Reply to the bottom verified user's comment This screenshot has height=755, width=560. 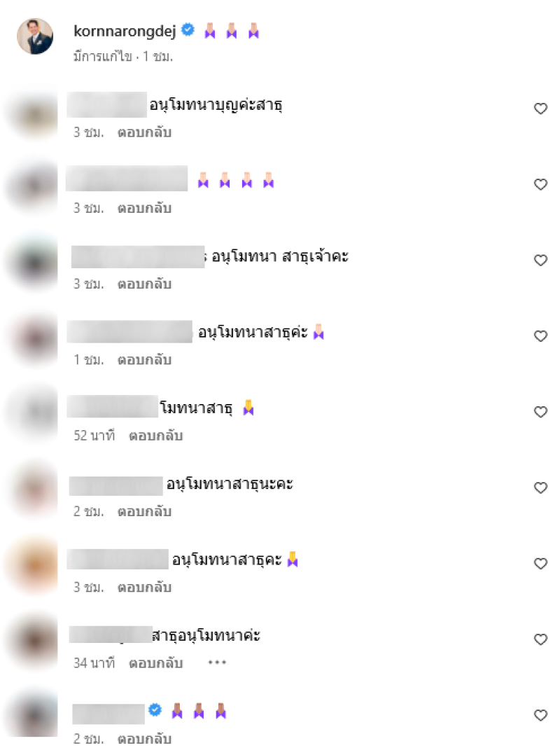tap(144, 739)
